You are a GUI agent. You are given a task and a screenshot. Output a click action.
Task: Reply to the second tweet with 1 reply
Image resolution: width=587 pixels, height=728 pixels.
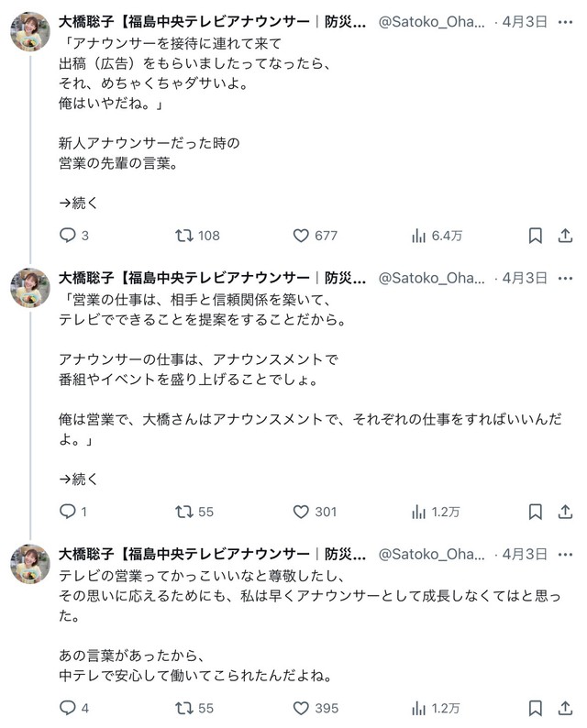[67, 512]
